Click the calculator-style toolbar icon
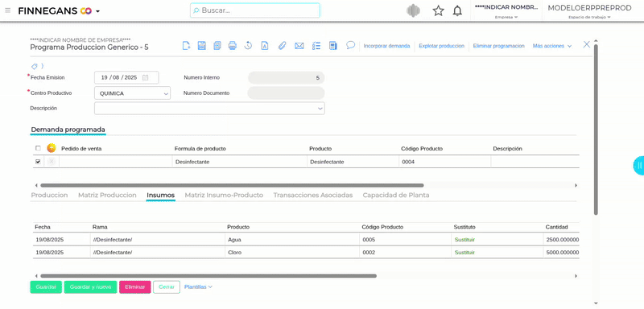 click(333, 46)
